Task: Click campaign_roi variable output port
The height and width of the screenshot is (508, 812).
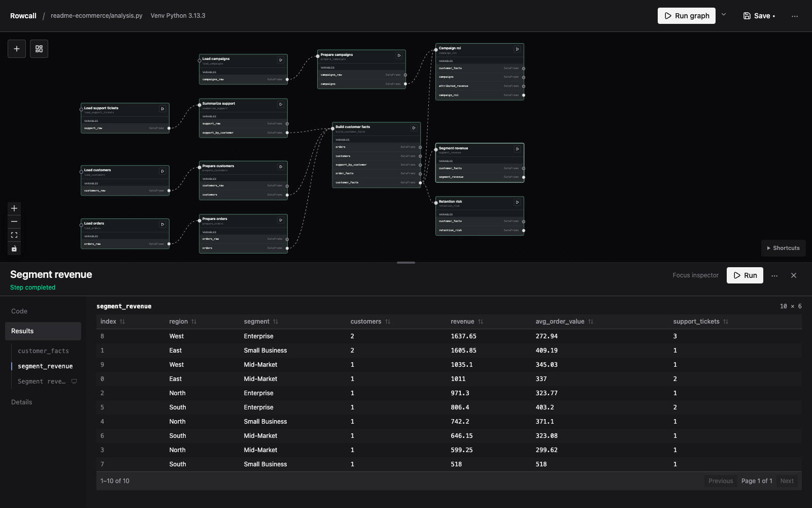Action: point(524,96)
